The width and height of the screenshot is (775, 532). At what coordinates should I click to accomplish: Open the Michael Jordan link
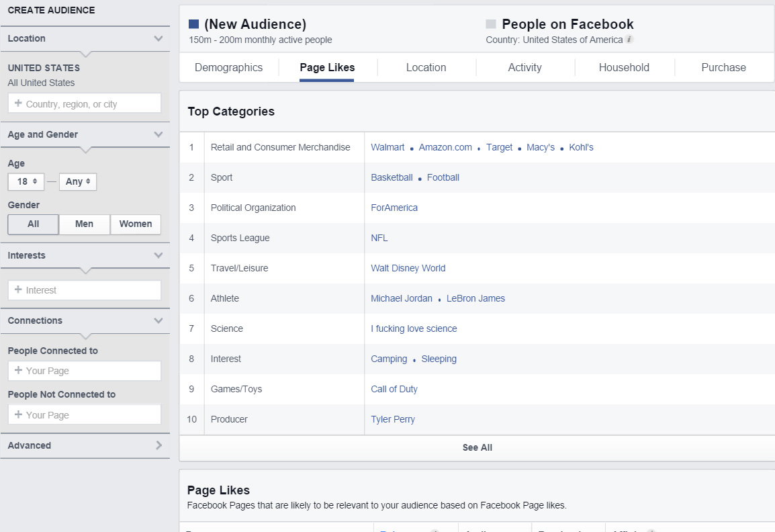coord(402,298)
